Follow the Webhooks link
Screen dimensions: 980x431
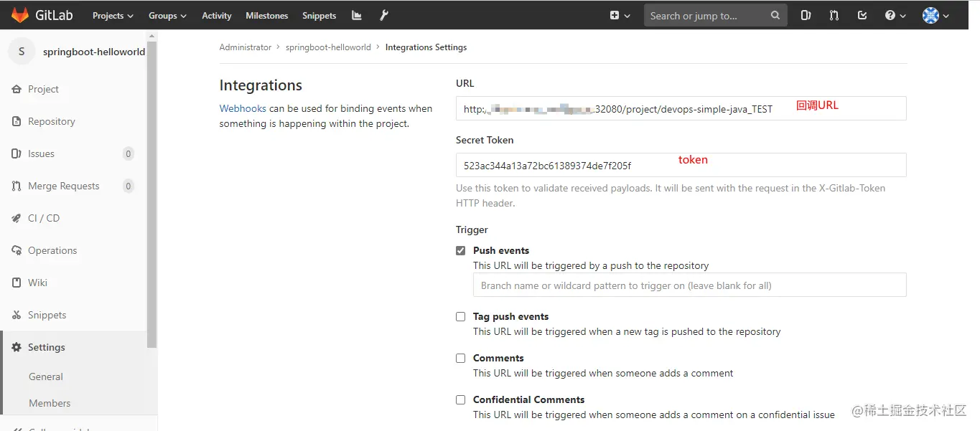(243, 108)
